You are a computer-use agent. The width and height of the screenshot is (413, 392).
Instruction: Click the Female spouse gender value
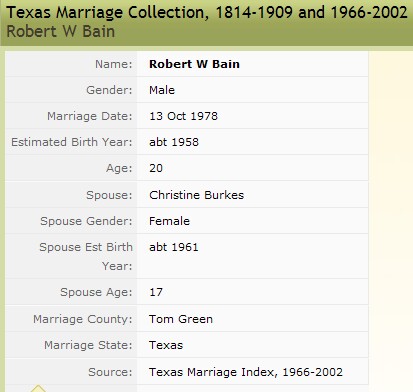(x=169, y=221)
